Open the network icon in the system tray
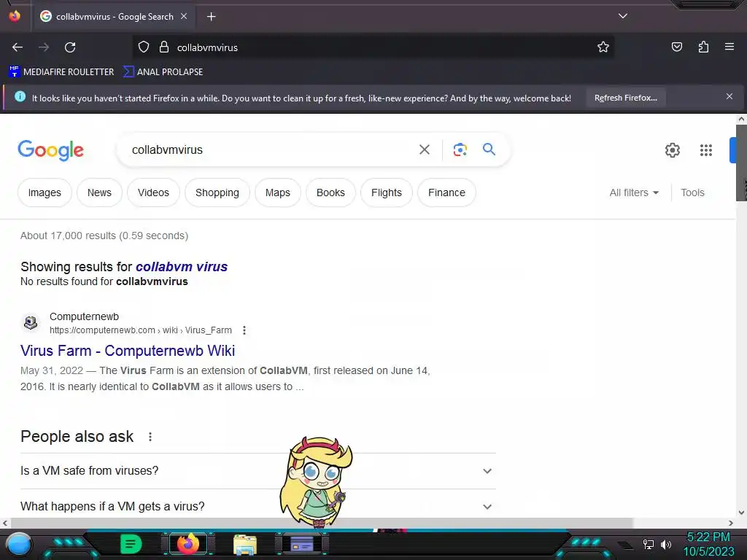747x560 pixels. (x=648, y=544)
